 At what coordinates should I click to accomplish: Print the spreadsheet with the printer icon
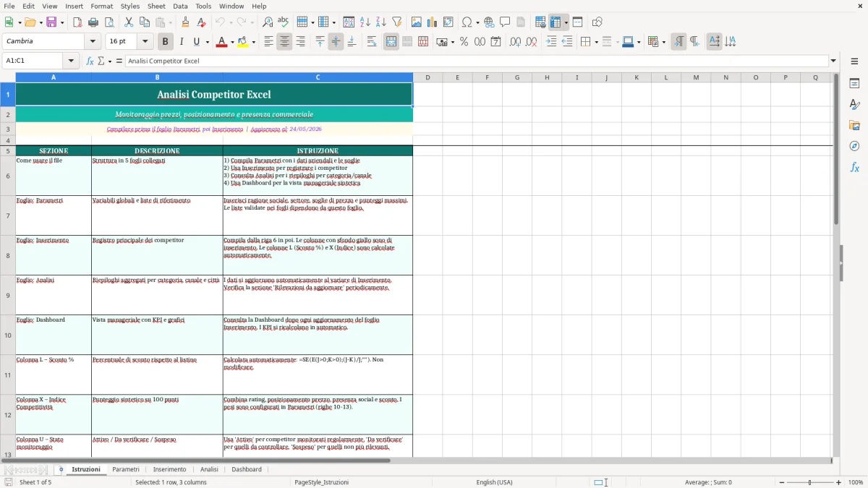coord(93,22)
